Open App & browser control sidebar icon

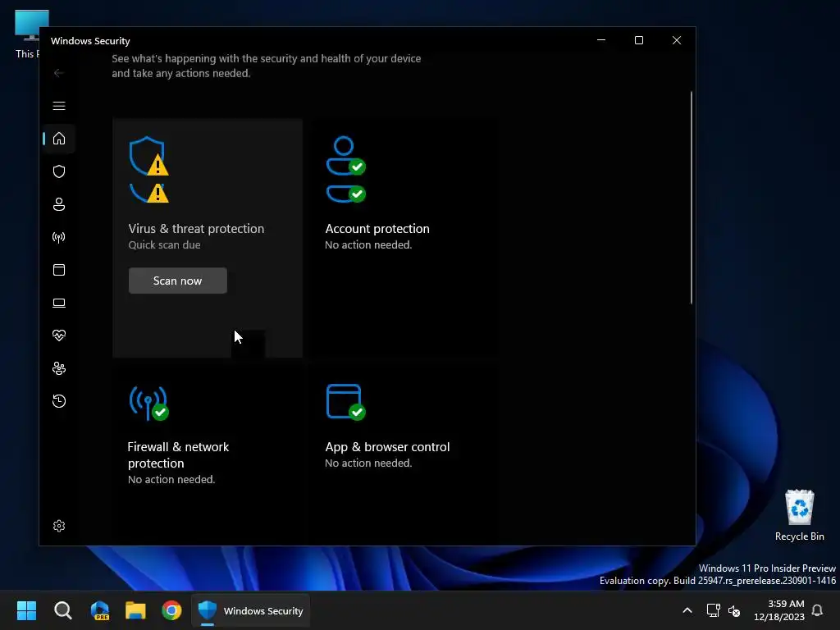pos(59,270)
